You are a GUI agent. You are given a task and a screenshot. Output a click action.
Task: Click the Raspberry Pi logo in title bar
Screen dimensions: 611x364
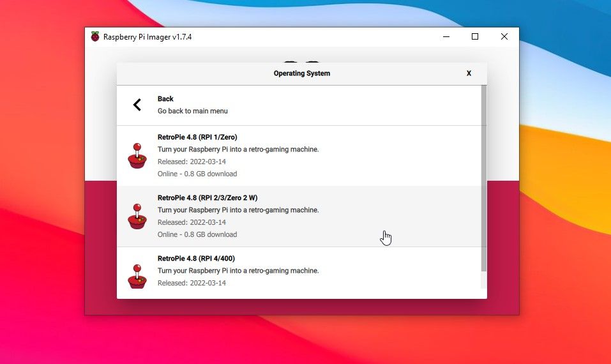[95, 37]
